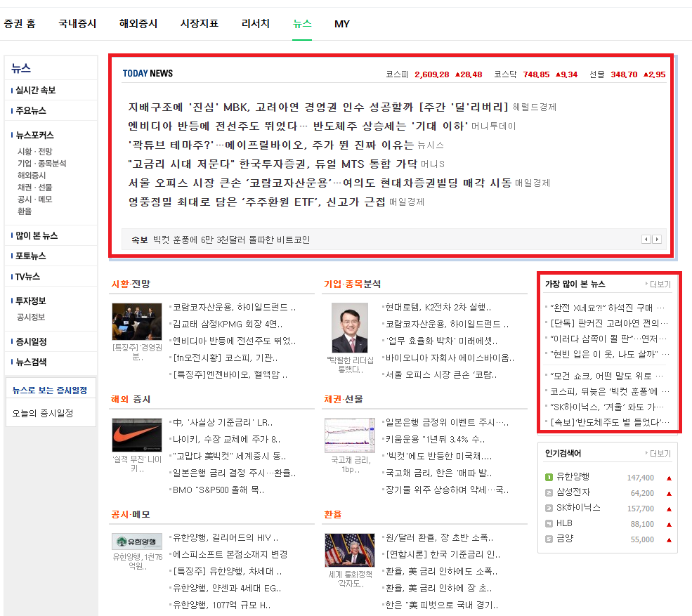692x616 pixels.
Task: Go to 시장지표 tab
Action: coord(199,24)
